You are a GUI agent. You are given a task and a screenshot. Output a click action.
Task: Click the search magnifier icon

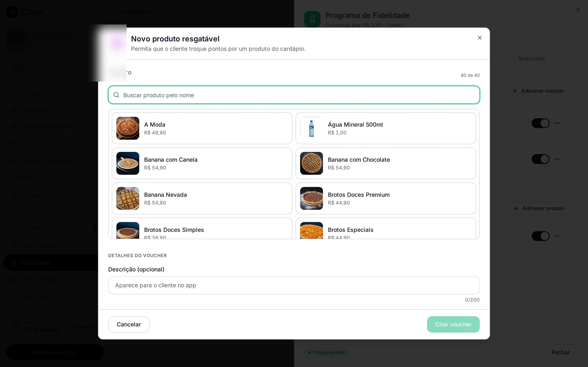click(116, 95)
